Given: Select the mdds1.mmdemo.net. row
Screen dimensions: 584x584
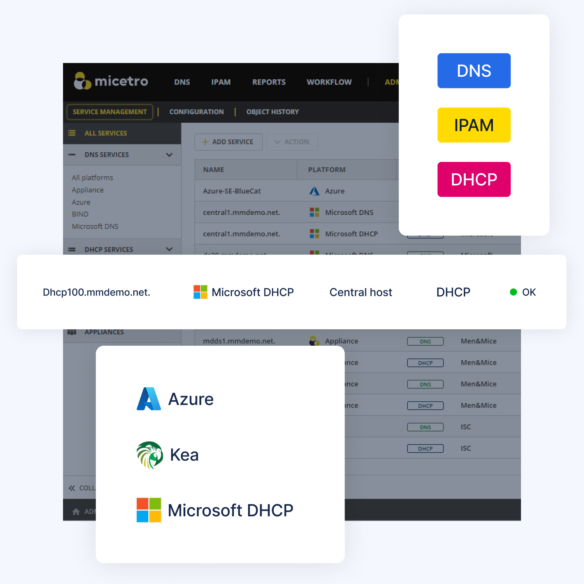Looking at the screenshot, I should pyautogui.click(x=358, y=341).
